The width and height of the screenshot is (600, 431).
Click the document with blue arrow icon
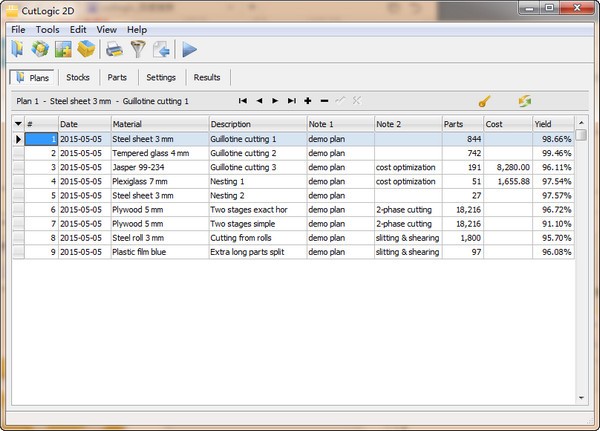tap(161, 49)
